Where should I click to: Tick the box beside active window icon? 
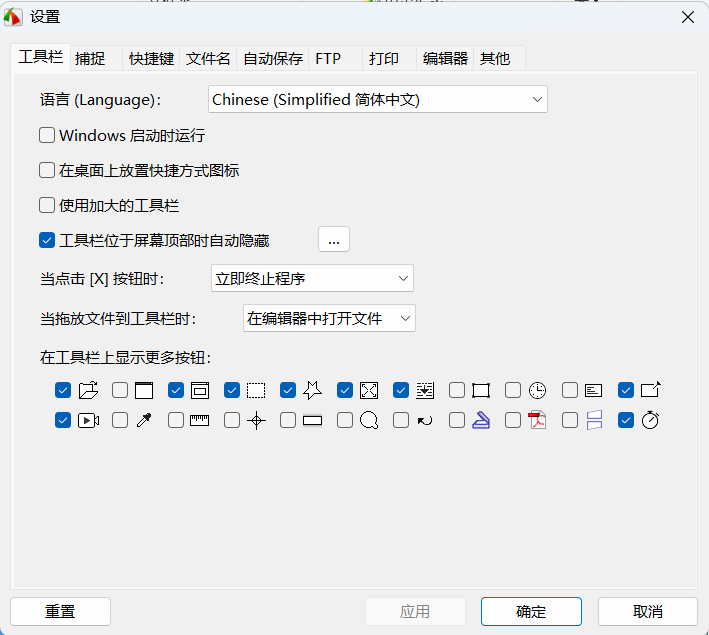(120, 390)
